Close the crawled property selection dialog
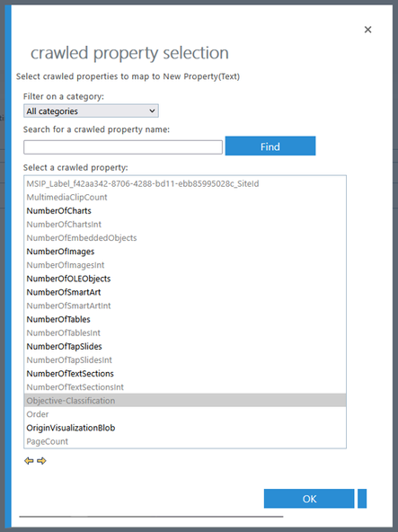 tap(367, 30)
